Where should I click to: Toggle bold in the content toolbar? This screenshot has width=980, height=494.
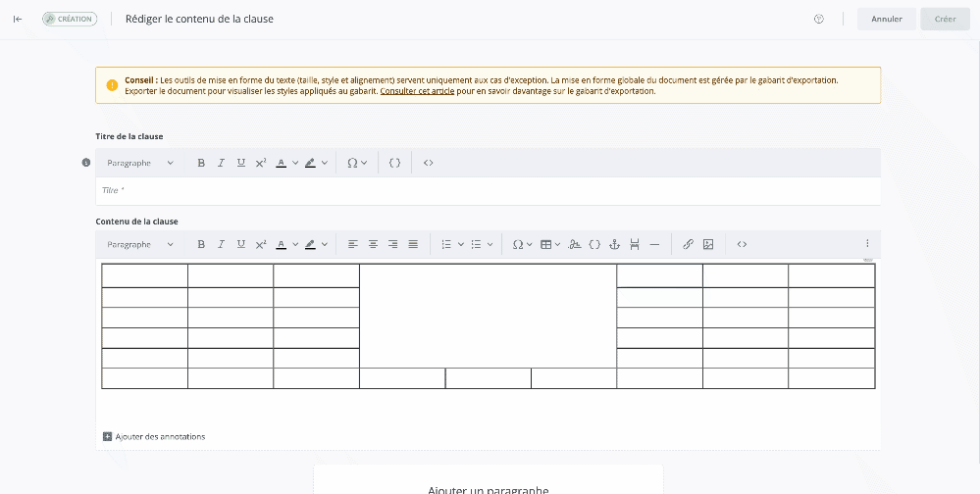coord(201,244)
